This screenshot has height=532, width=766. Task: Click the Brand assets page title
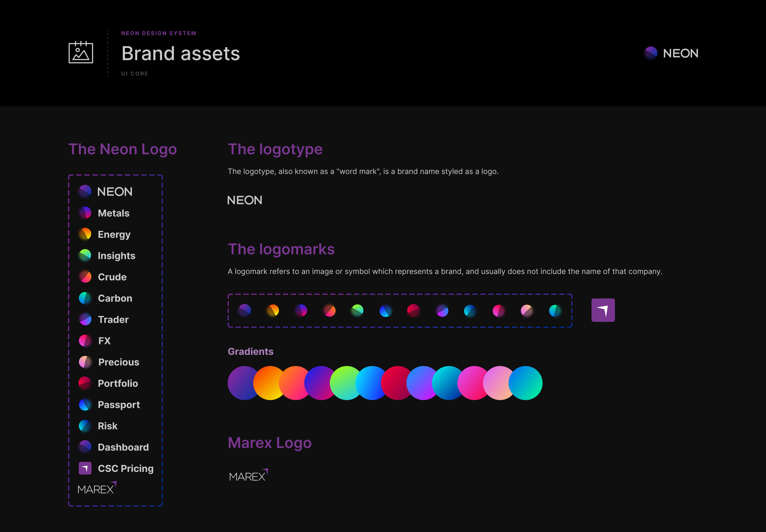pyautogui.click(x=180, y=53)
